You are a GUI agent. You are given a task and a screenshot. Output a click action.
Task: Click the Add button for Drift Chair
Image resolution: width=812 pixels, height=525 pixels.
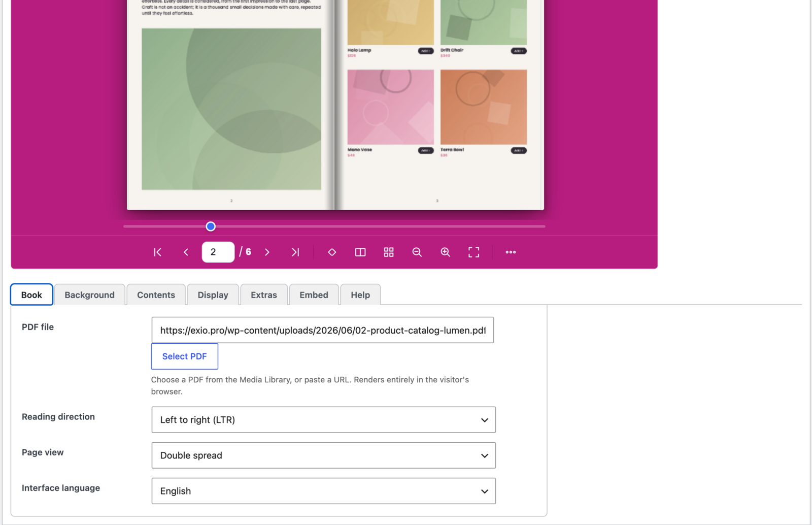click(x=519, y=51)
